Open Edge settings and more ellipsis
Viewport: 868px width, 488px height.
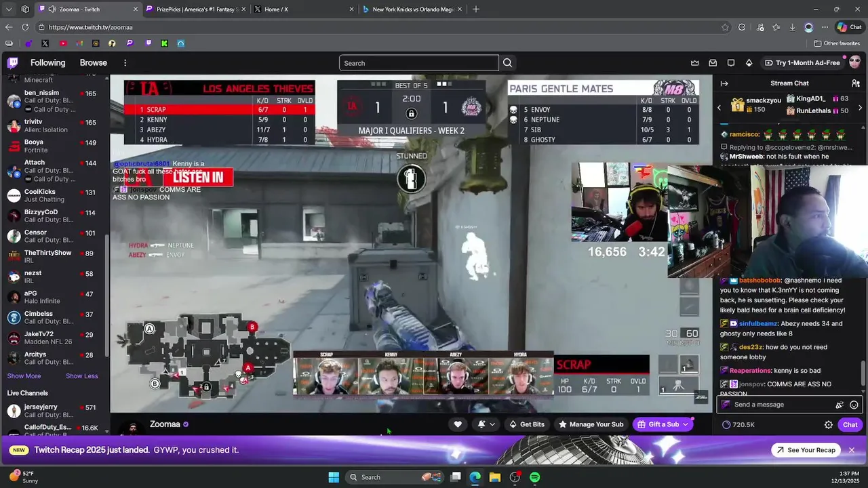pyautogui.click(x=825, y=27)
